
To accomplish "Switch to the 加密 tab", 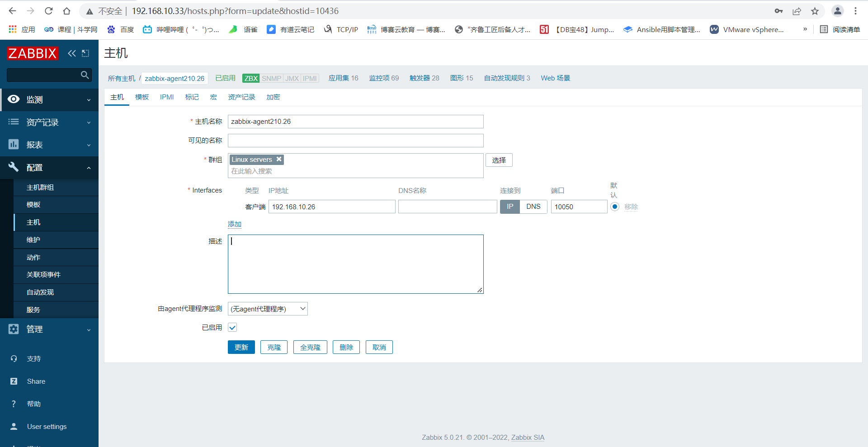I will pyautogui.click(x=273, y=97).
